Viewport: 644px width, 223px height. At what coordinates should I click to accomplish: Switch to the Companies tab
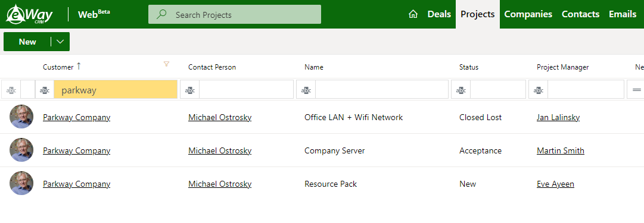[528, 14]
